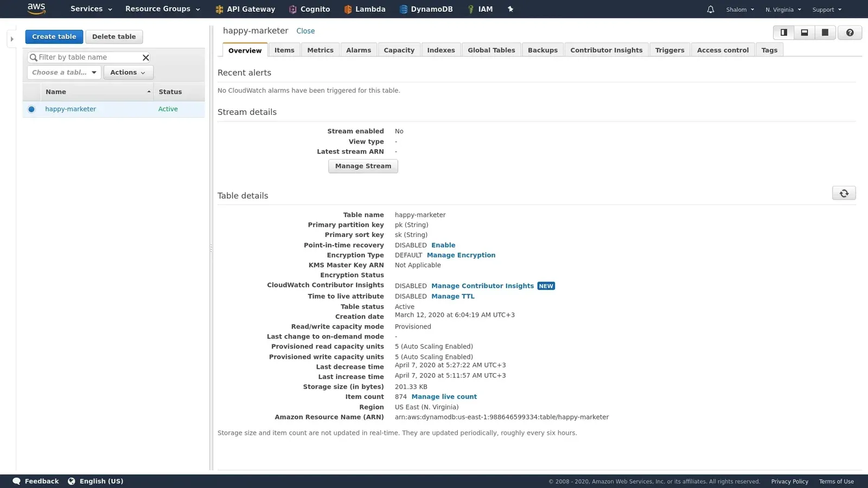Switch to the Global Tables tab

pos(492,50)
